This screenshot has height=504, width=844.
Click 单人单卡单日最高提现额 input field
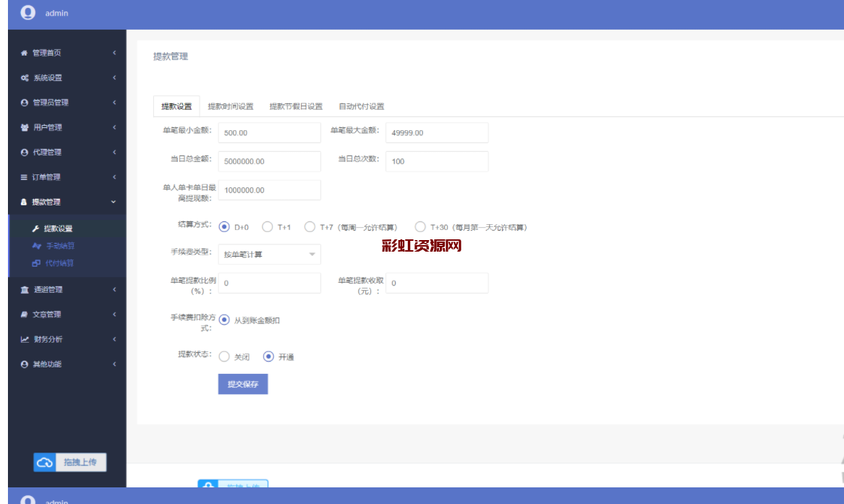tap(269, 190)
